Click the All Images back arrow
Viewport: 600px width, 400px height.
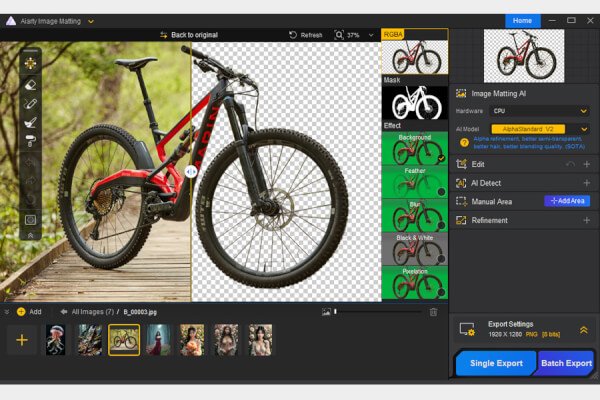coord(64,312)
